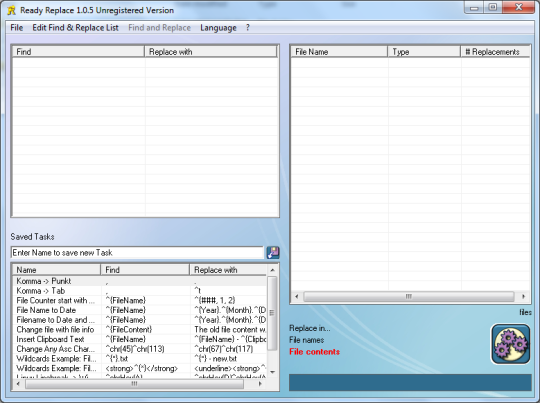Close the Ready Replace window
The width and height of the screenshot is (540, 403).
(519, 7)
